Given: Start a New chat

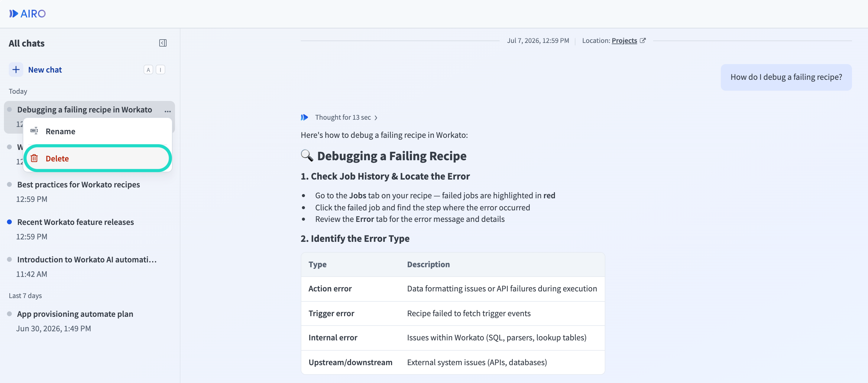Looking at the screenshot, I should (x=45, y=70).
